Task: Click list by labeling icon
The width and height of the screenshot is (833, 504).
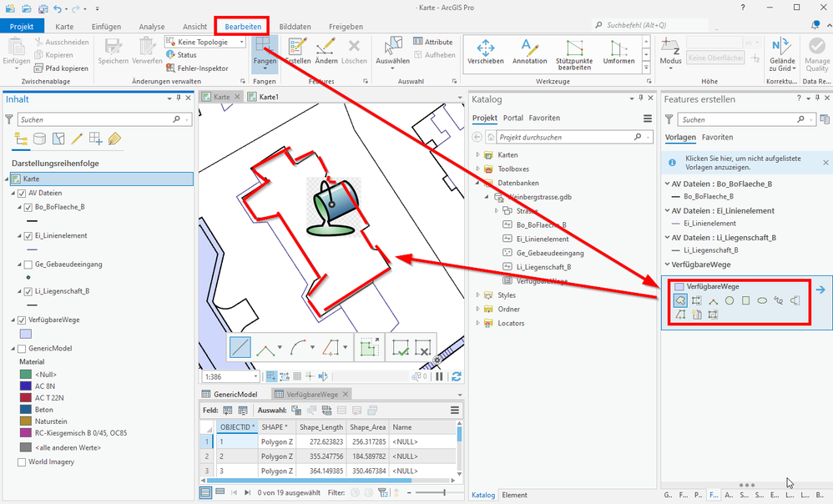Action: point(114,139)
